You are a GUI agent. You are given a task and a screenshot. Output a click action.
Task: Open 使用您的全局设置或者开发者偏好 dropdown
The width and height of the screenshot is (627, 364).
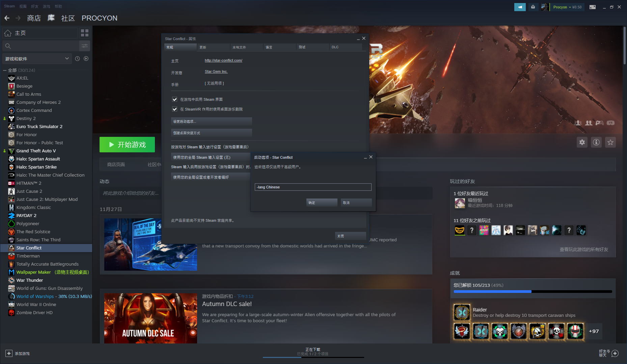coord(211,177)
